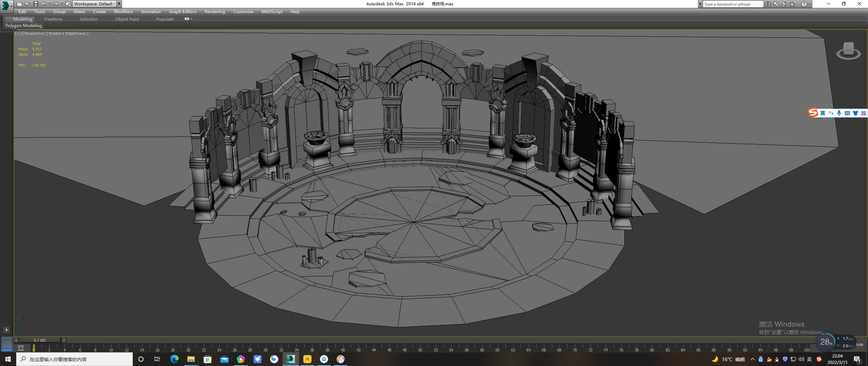The height and width of the screenshot is (366, 868).
Task: Click the binoculars search icon
Action: coord(768,4)
